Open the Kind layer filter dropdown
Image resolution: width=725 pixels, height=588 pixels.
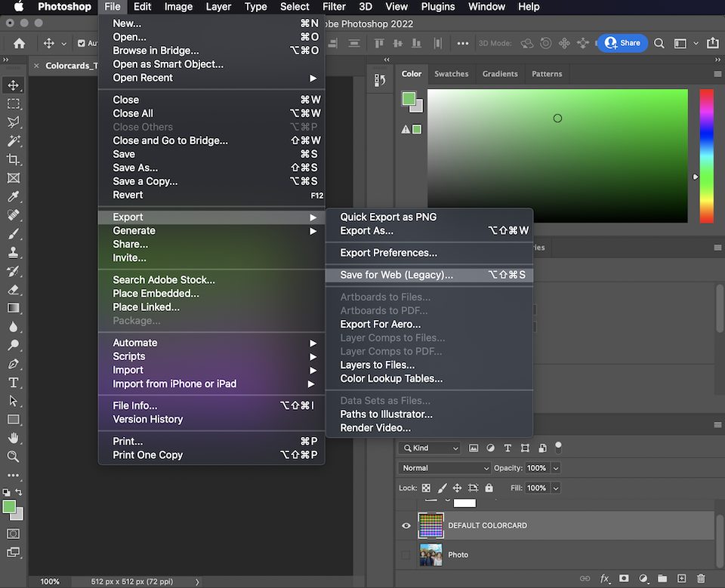click(x=430, y=448)
